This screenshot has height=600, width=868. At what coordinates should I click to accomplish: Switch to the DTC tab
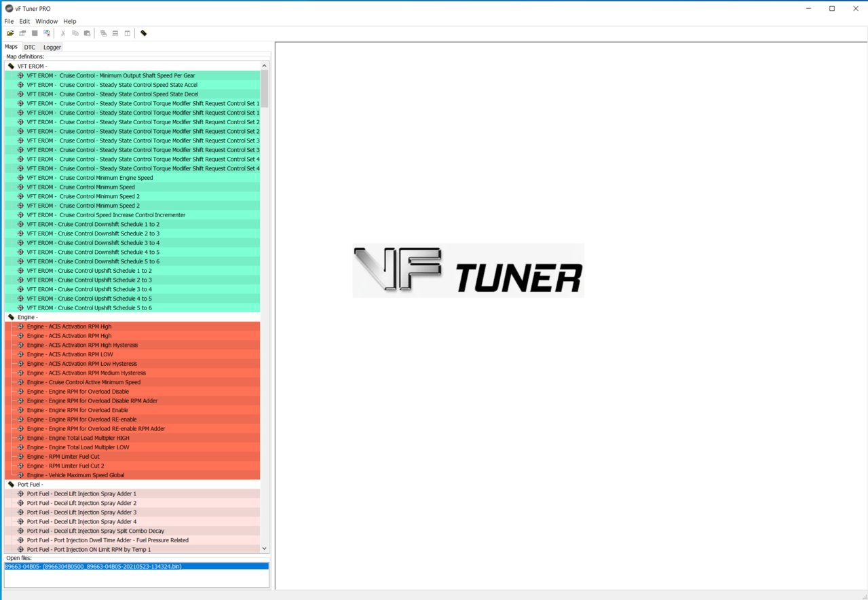tap(30, 48)
